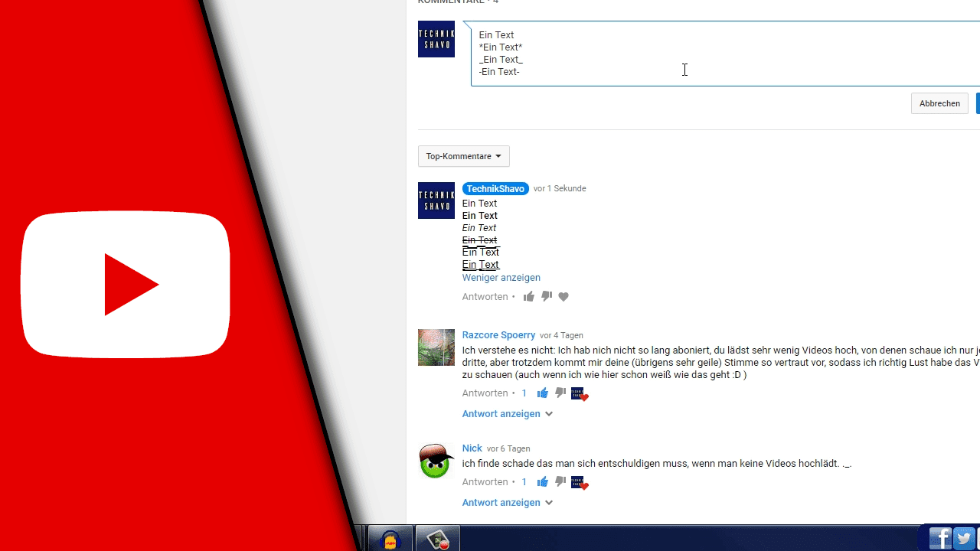This screenshot has height=551, width=980.
Task: Click TechnikShavo avatar beside comment box
Action: [436, 39]
